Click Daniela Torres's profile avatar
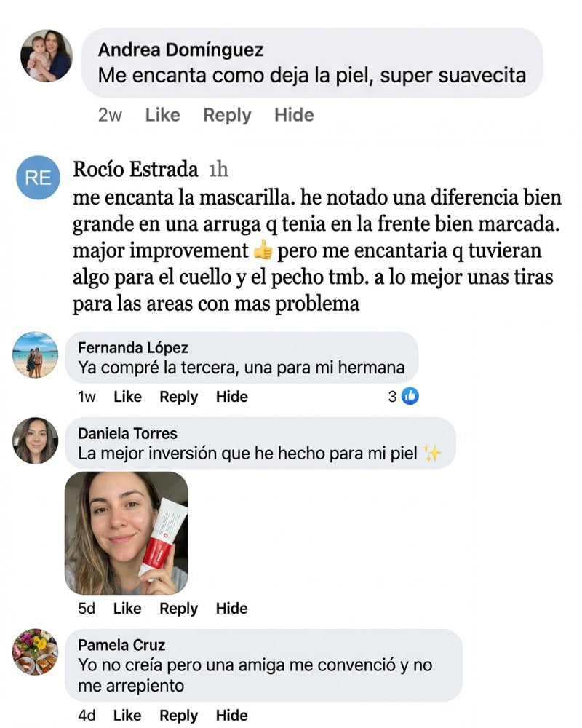 coord(35,440)
